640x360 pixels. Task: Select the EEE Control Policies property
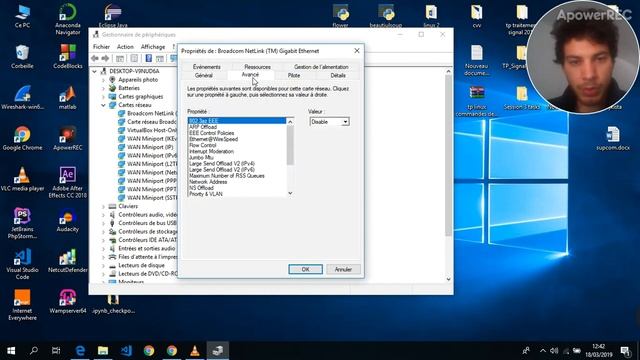(x=237, y=133)
